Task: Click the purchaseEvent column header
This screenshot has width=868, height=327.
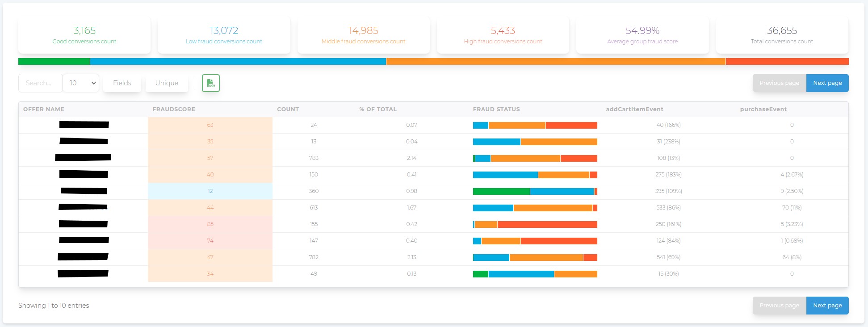Action: (x=763, y=109)
